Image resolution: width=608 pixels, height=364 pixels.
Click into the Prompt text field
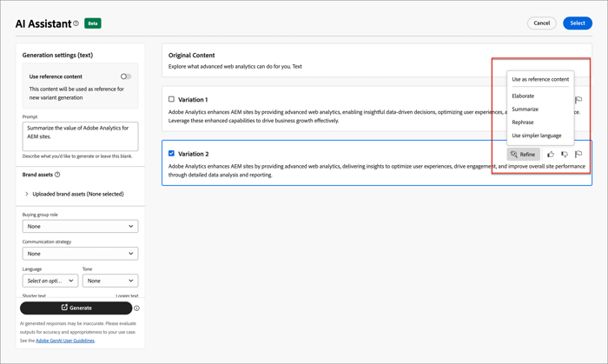click(x=80, y=136)
